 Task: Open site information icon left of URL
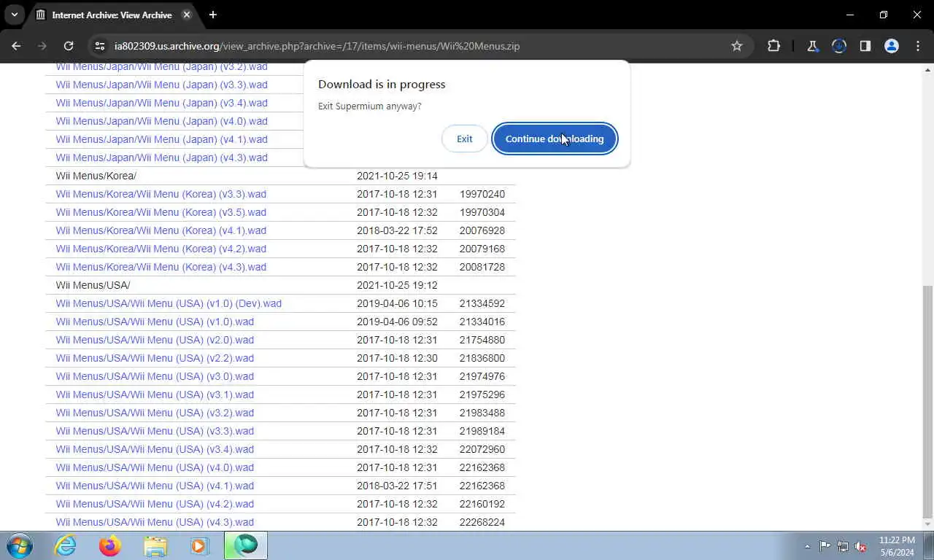click(x=99, y=46)
